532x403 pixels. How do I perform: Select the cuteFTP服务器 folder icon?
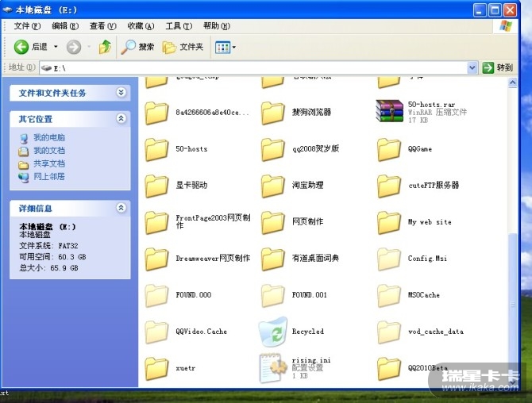click(389, 186)
